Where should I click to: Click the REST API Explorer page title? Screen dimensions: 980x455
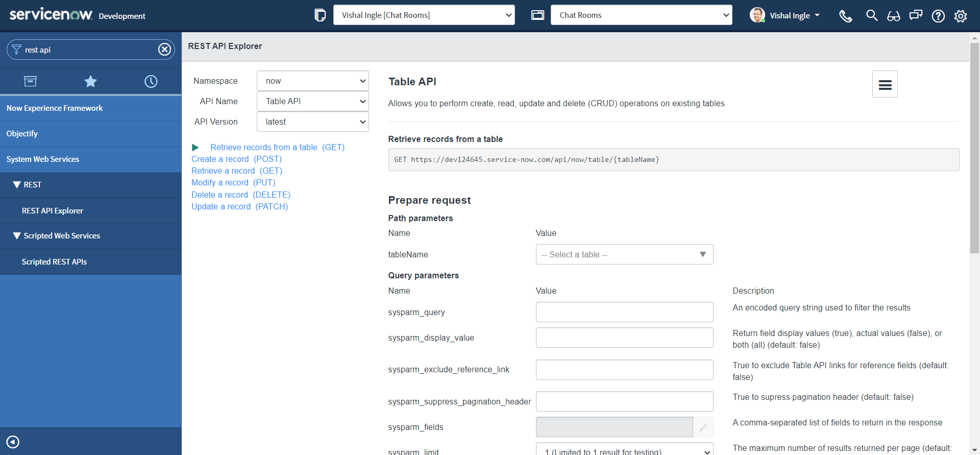(x=225, y=46)
